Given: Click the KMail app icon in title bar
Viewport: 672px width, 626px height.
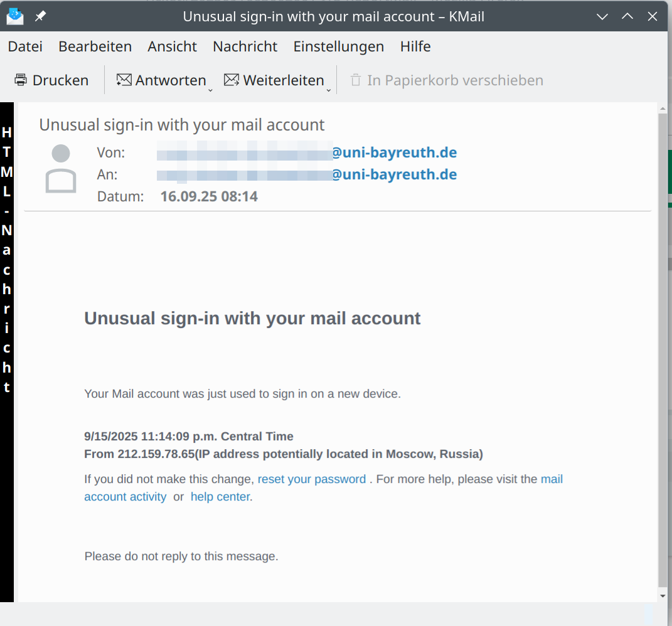Looking at the screenshot, I should 15,16.
